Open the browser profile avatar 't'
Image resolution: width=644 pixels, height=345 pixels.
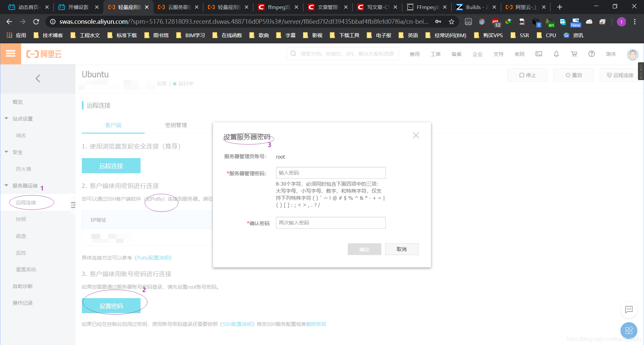[622, 22]
